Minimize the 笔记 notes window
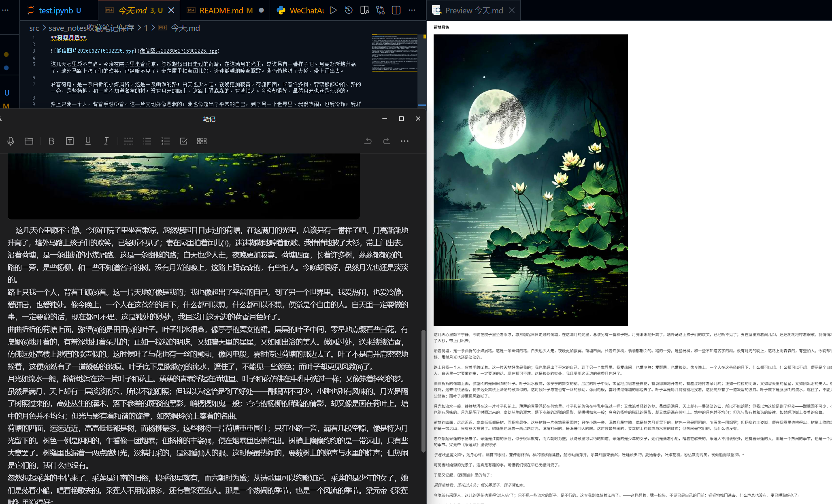832x504 pixels. click(x=385, y=119)
